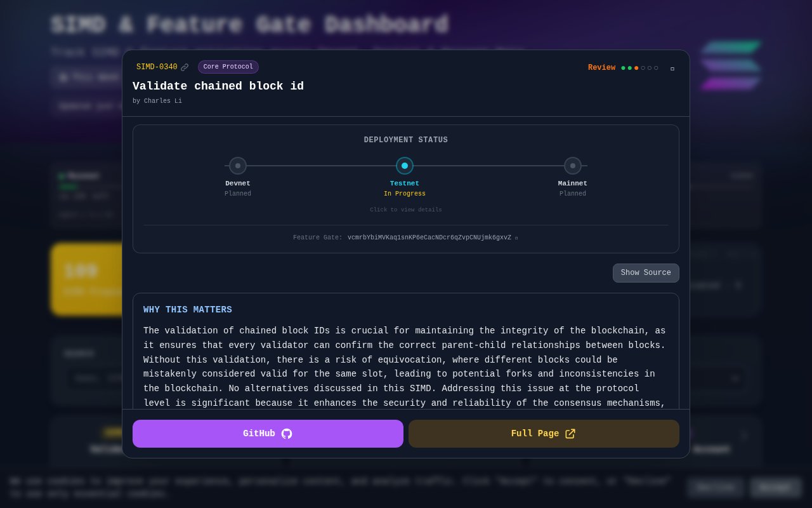The width and height of the screenshot is (812, 508).
Task: Select the Testnet stage circle
Action: coord(405,166)
